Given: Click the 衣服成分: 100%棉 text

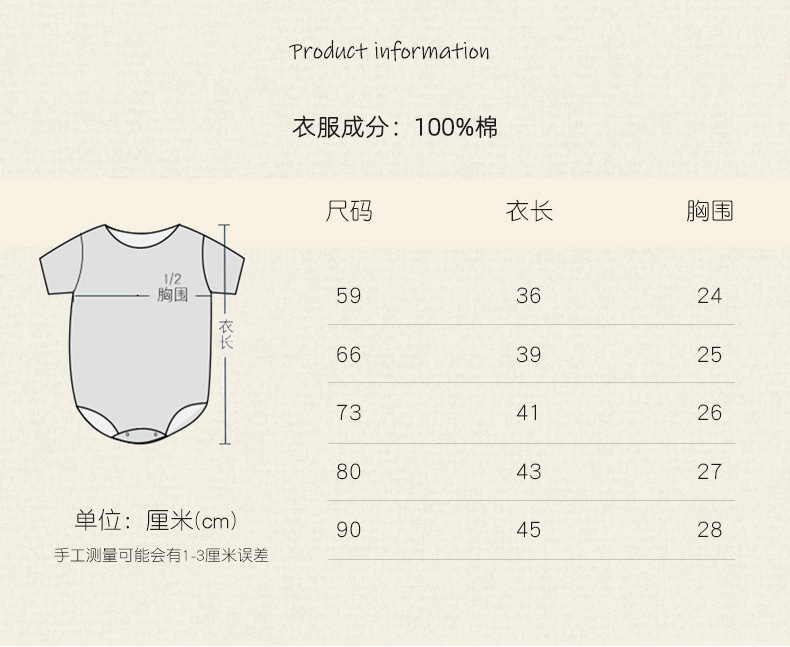Looking at the screenshot, I should (x=394, y=128).
